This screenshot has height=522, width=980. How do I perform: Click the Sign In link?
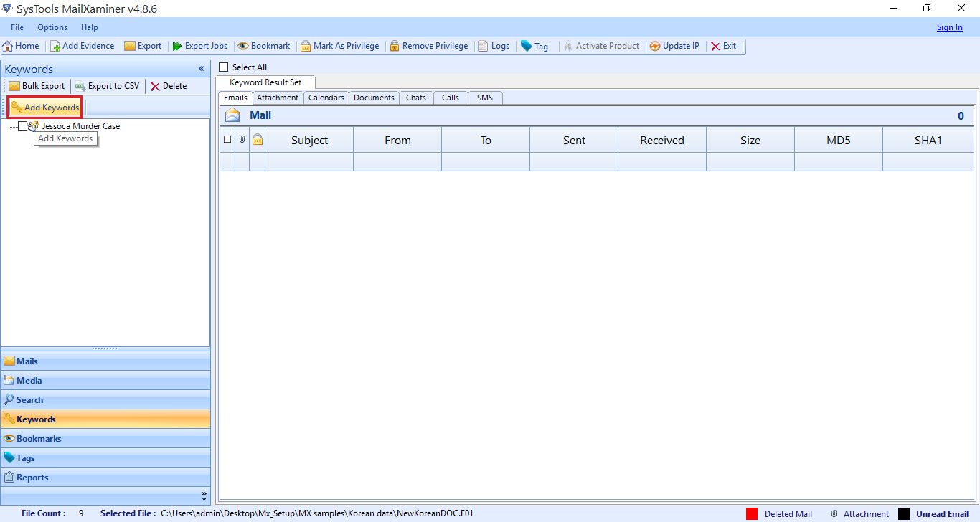pos(950,27)
